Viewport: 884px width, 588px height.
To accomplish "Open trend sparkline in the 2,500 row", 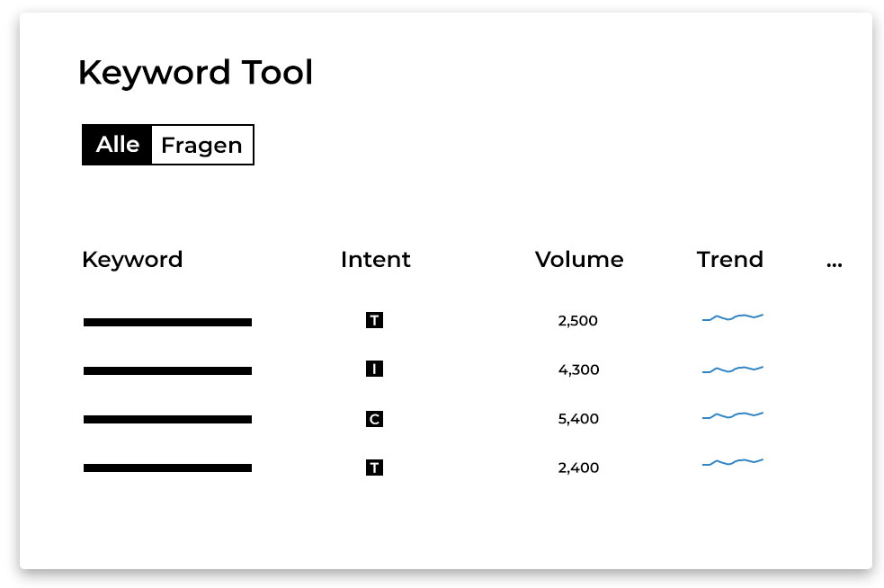I will [732, 317].
